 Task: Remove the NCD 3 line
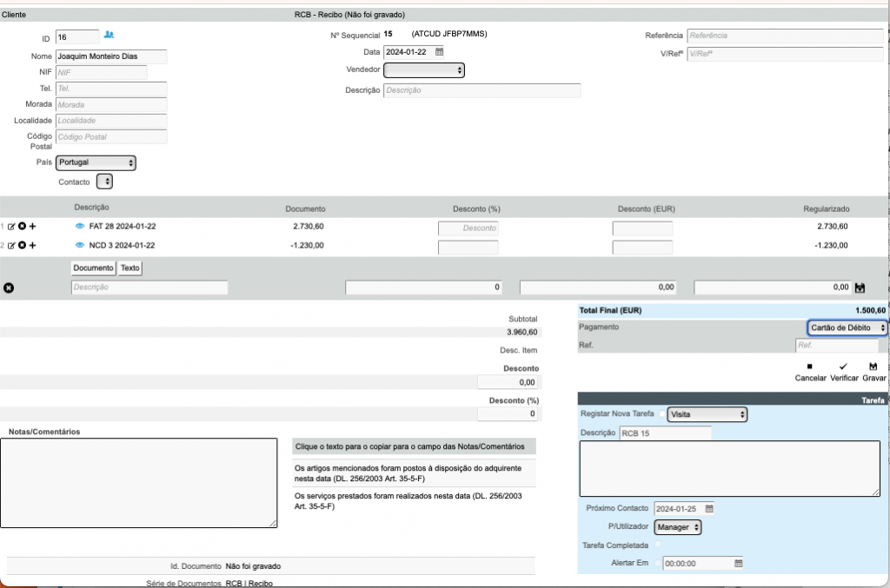pyautogui.click(x=22, y=246)
